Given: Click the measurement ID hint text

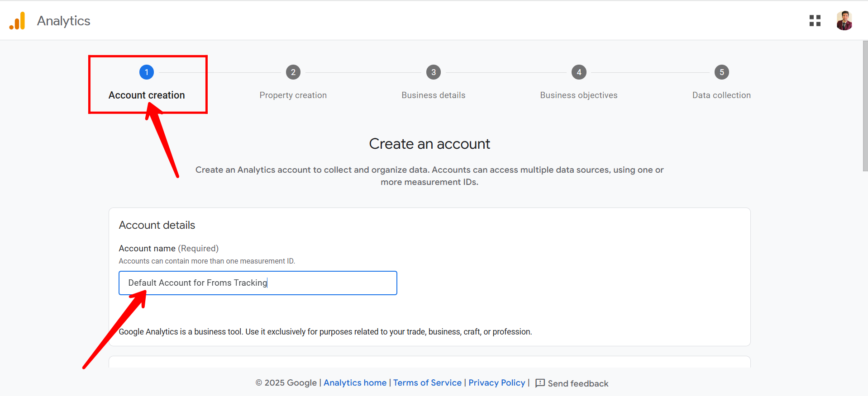Looking at the screenshot, I should [x=207, y=261].
